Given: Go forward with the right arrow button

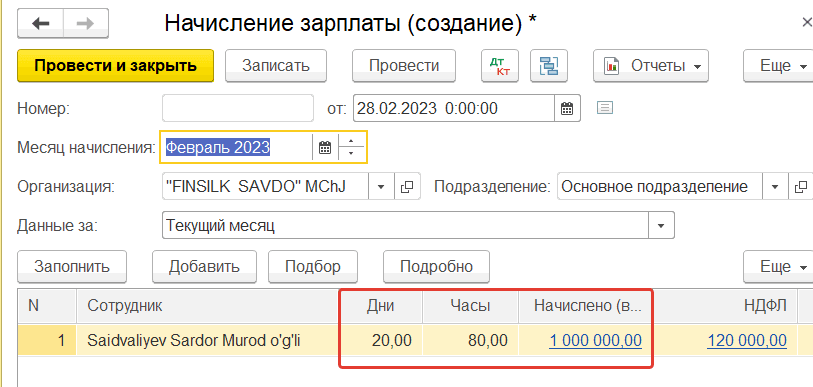Looking at the screenshot, I should [86, 23].
